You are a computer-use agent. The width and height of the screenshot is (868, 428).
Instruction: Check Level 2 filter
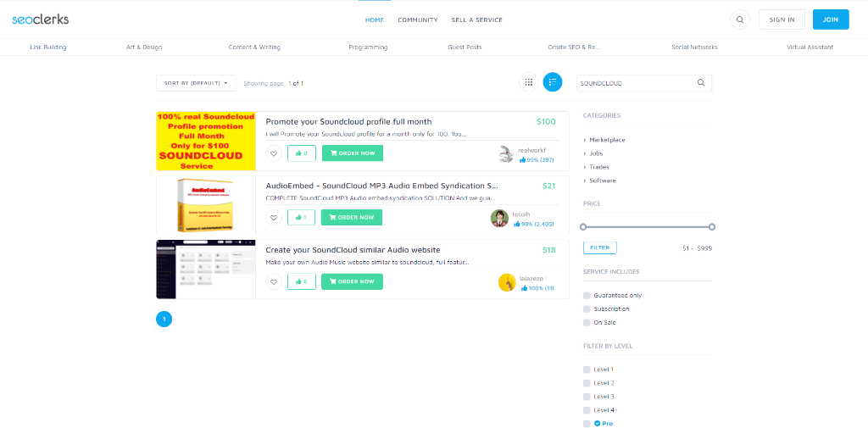587,383
